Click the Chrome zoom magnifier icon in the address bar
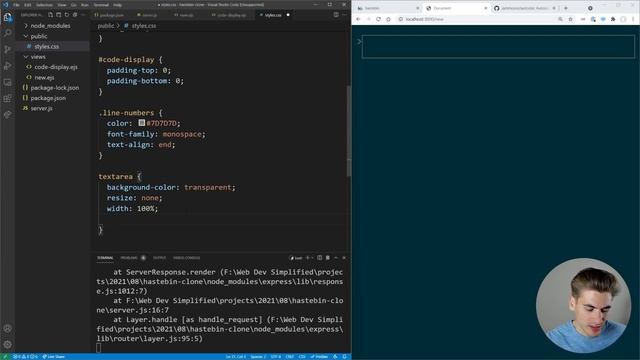This screenshot has width=640, height=360. tap(560, 19)
